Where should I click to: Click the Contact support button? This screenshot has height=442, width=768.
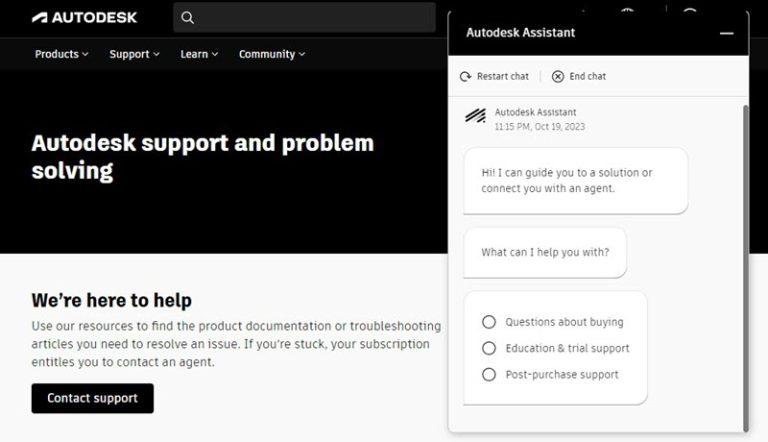[x=92, y=398]
